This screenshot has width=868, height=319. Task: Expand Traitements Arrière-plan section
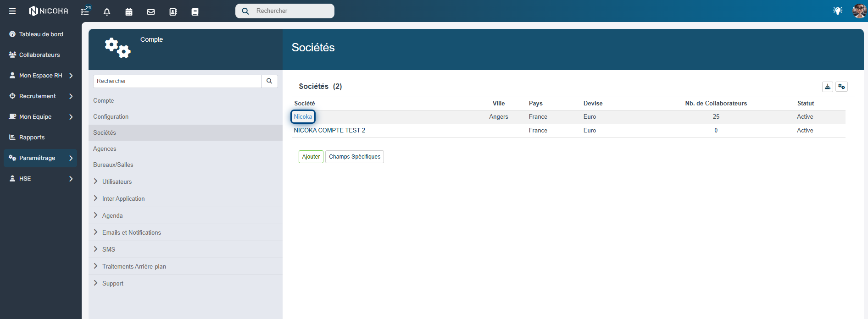click(x=185, y=266)
